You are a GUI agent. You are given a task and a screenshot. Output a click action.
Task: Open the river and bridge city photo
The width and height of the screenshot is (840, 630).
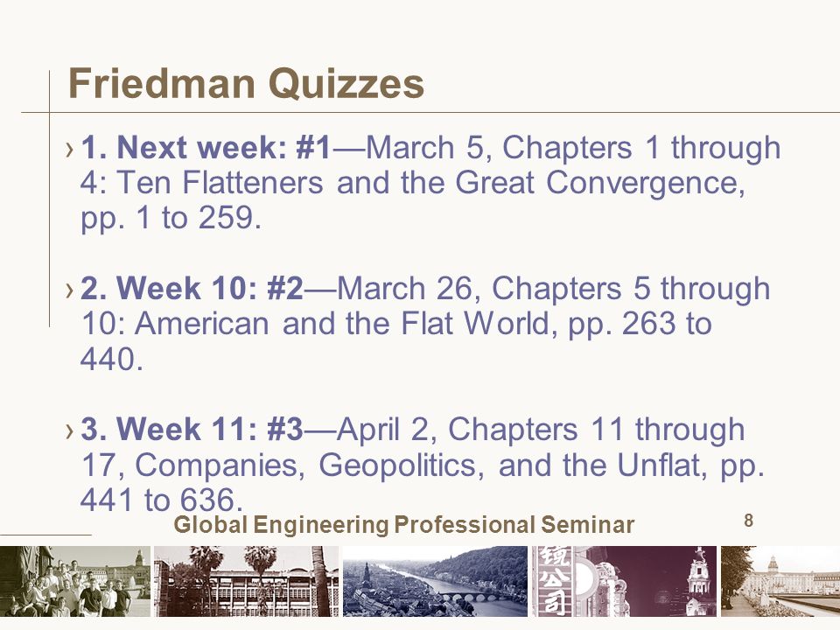pos(435,581)
